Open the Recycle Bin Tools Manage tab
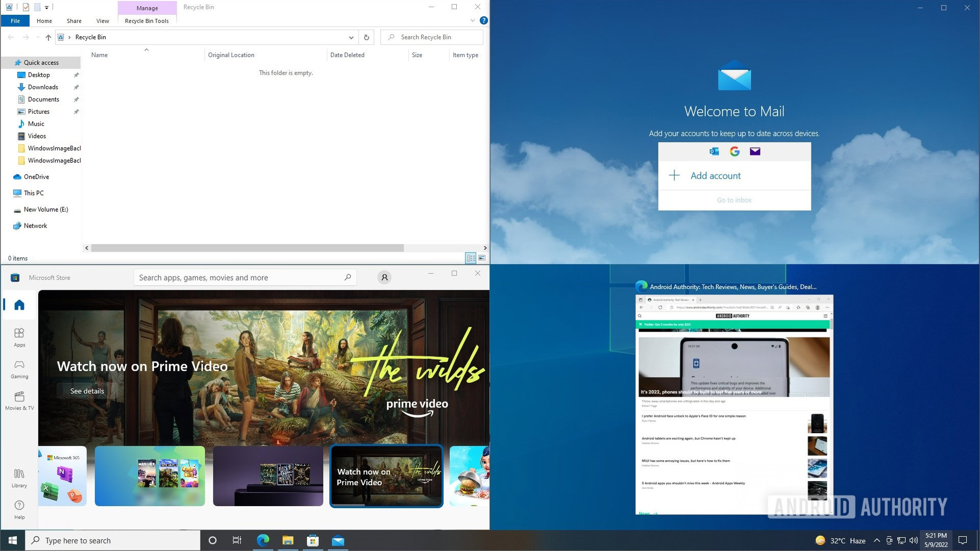980x551 pixels. point(146,8)
